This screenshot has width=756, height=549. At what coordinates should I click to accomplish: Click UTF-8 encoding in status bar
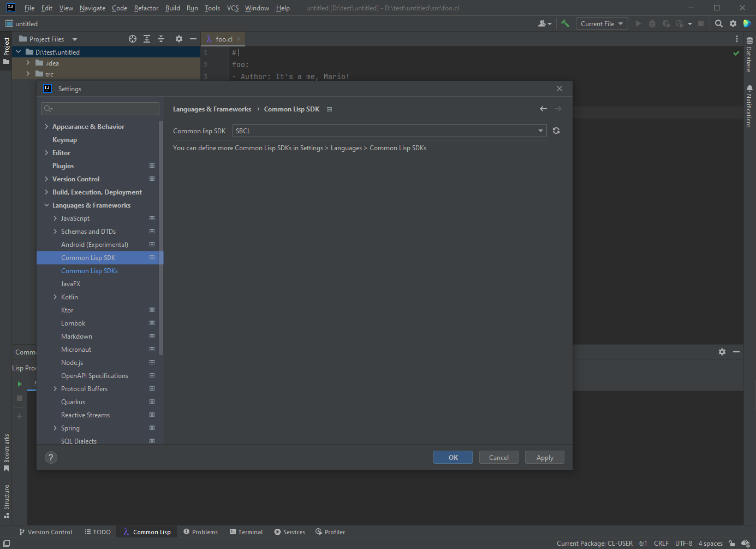683,544
